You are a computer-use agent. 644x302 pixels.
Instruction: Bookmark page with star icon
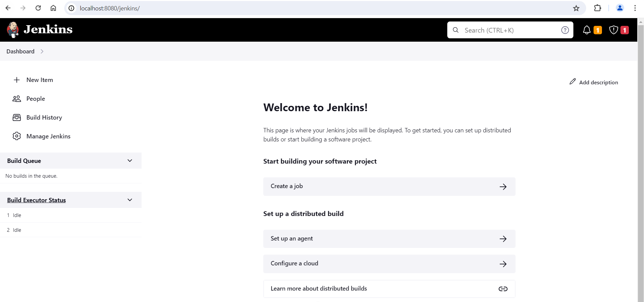pyautogui.click(x=576, y=8)
